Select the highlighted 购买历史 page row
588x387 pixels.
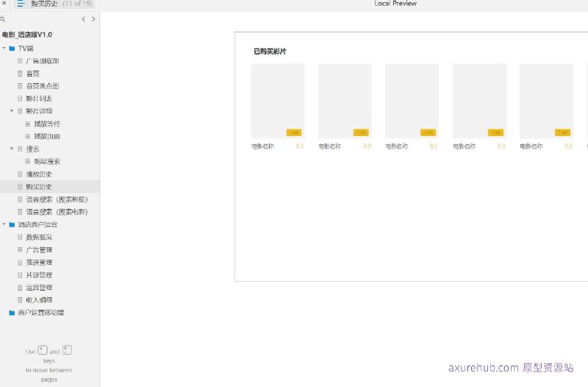click(50, 187)
